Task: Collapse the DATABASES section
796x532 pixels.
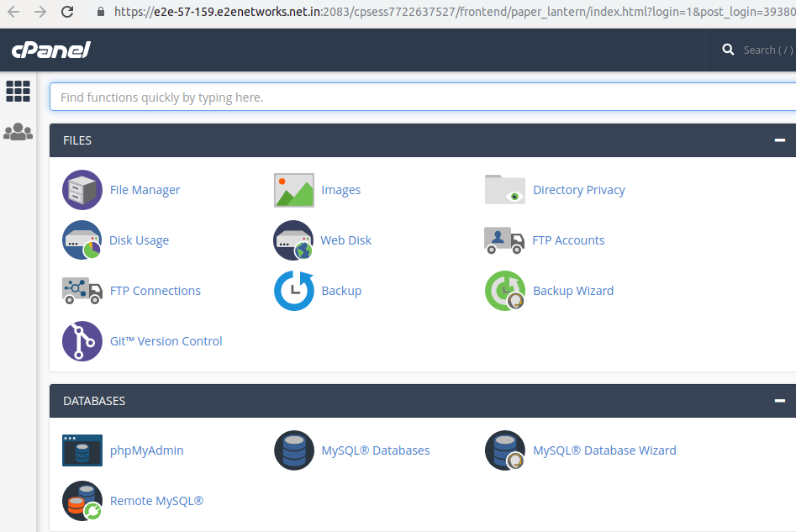Action: tap(780, 401)
